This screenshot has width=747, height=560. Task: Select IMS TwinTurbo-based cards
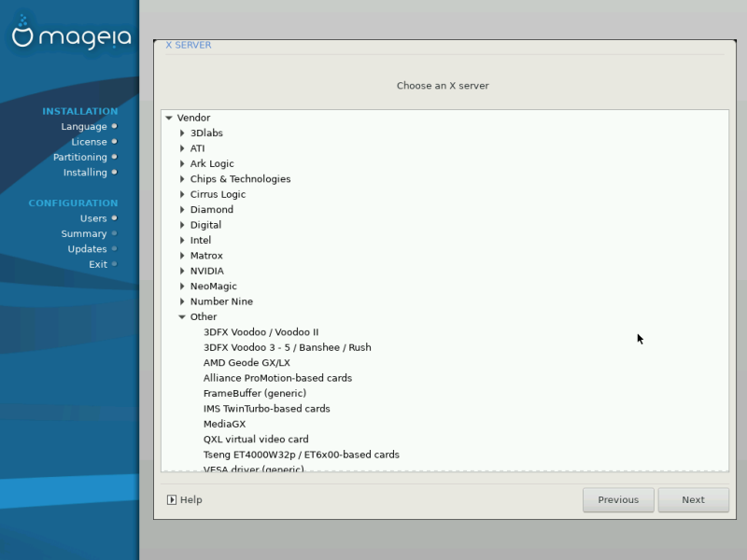[x=267, y=409]
